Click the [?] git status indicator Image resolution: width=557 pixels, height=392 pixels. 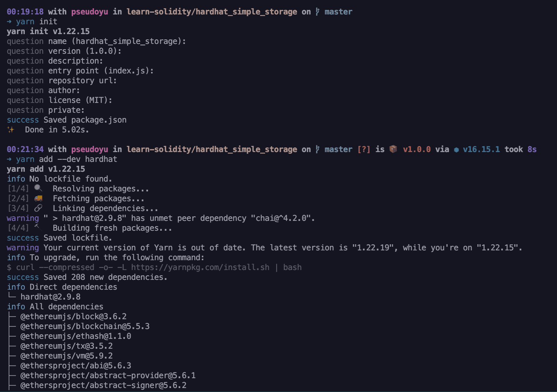(x=364, y=149)
